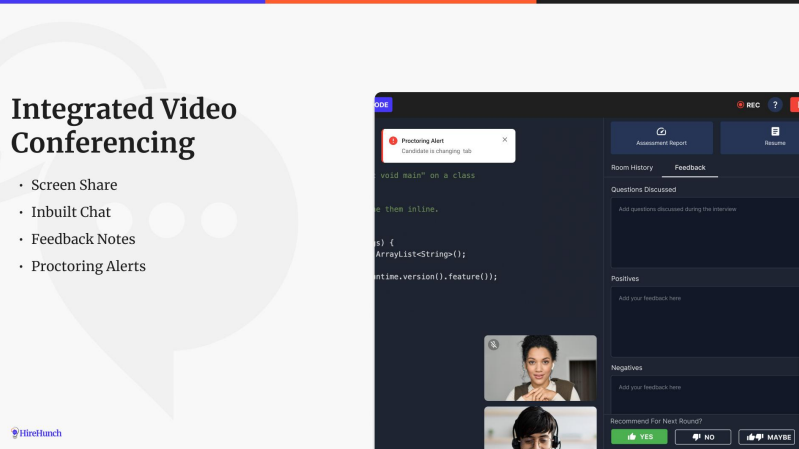Click the 'Screen Share' bullet text
This screenshot has height=449, width=799.
pyautogui.click(x=74, y=185)
